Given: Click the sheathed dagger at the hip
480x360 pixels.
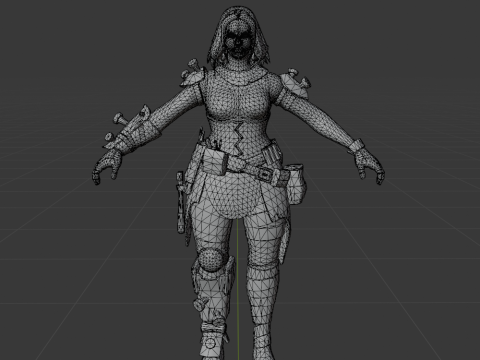Looking at the screenshot, I should click(180, 202).
